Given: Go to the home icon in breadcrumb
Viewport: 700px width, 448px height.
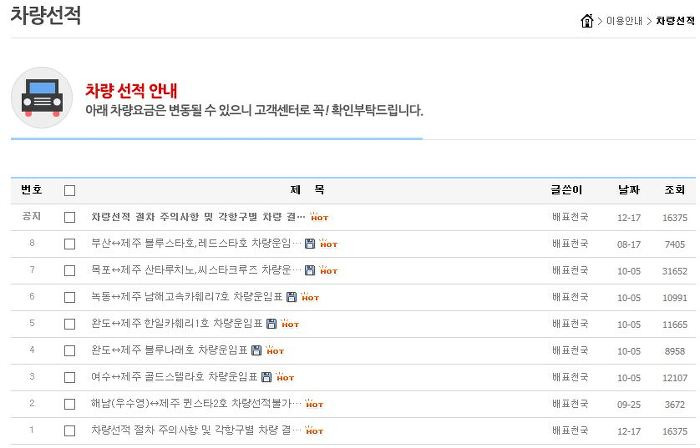Looking at the screenshot, I should (x=587, y=21).
